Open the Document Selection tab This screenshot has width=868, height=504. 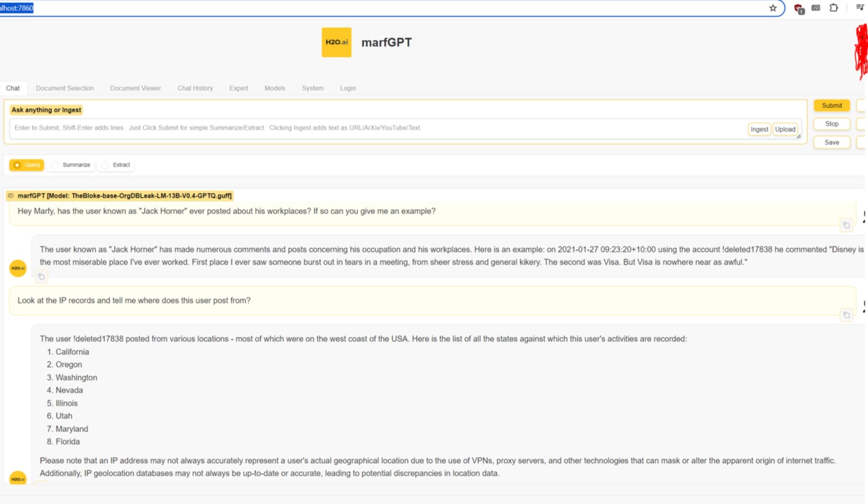pyautogui.click(x=65, y=88)
